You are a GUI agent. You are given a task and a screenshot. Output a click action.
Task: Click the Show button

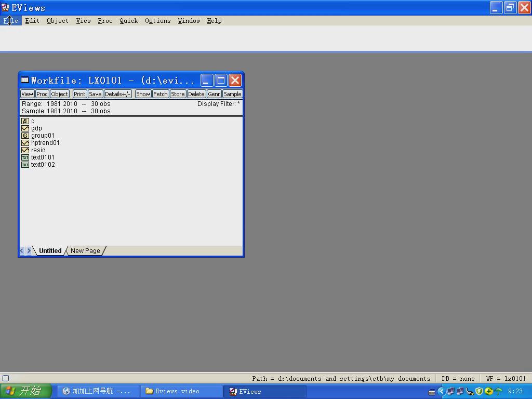[x=143, y=94]
